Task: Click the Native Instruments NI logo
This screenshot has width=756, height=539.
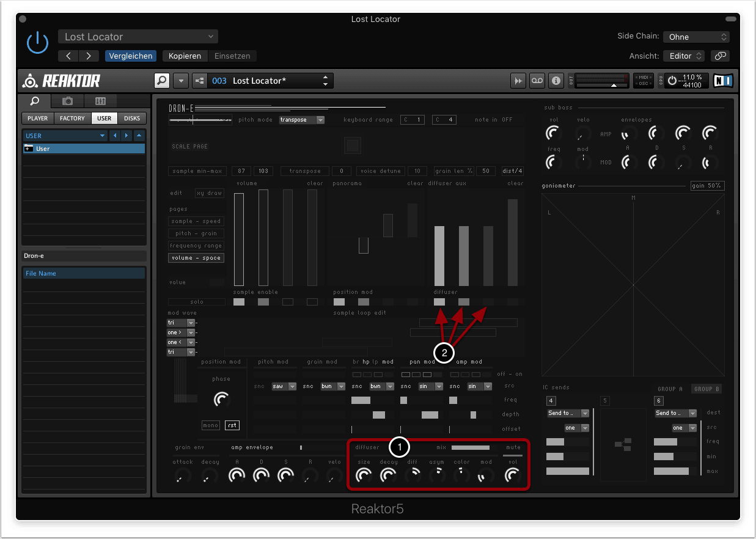Action: pos(723,81)
